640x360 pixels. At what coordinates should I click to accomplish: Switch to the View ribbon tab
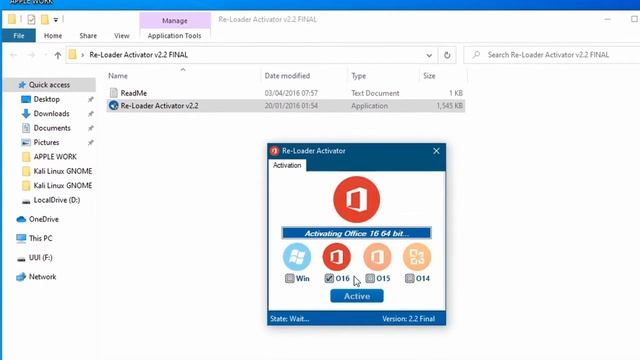tap(122, 36)
